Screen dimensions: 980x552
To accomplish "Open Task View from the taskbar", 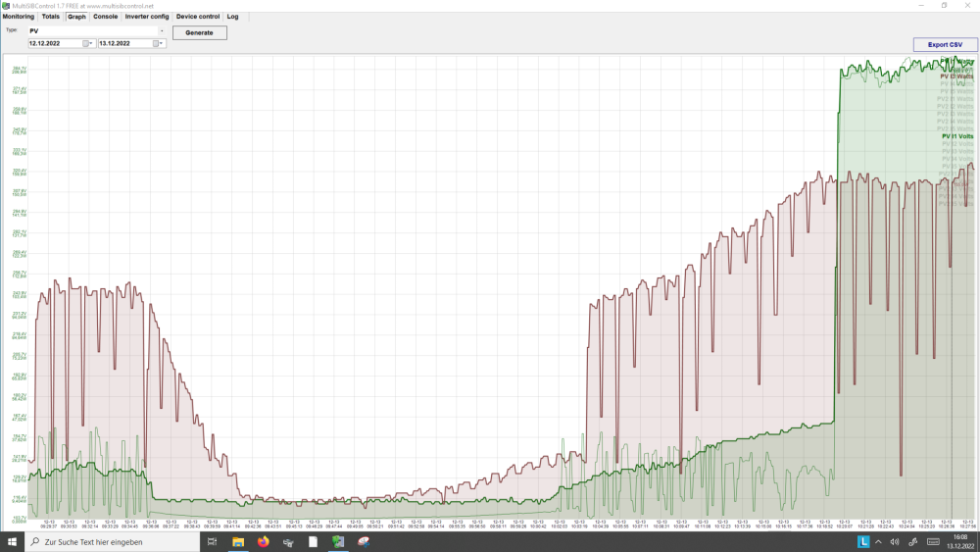I will tap(212, 542).
